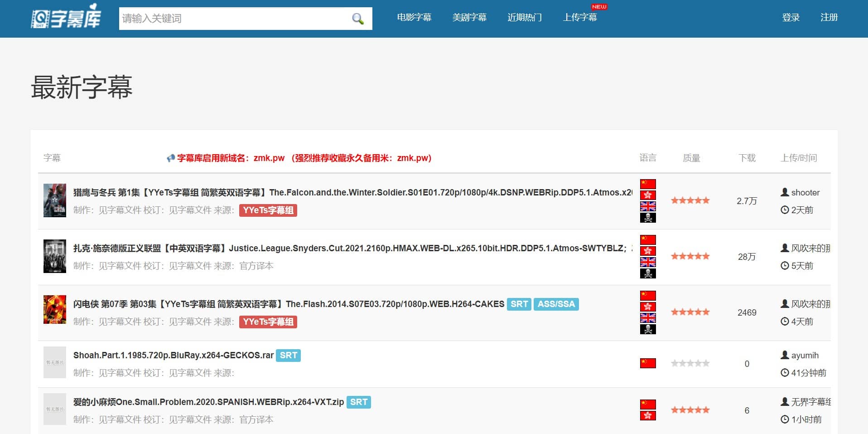Open the 美剧字幕 menu
Viewport: 868px width, 434px height.
point(469,18)
